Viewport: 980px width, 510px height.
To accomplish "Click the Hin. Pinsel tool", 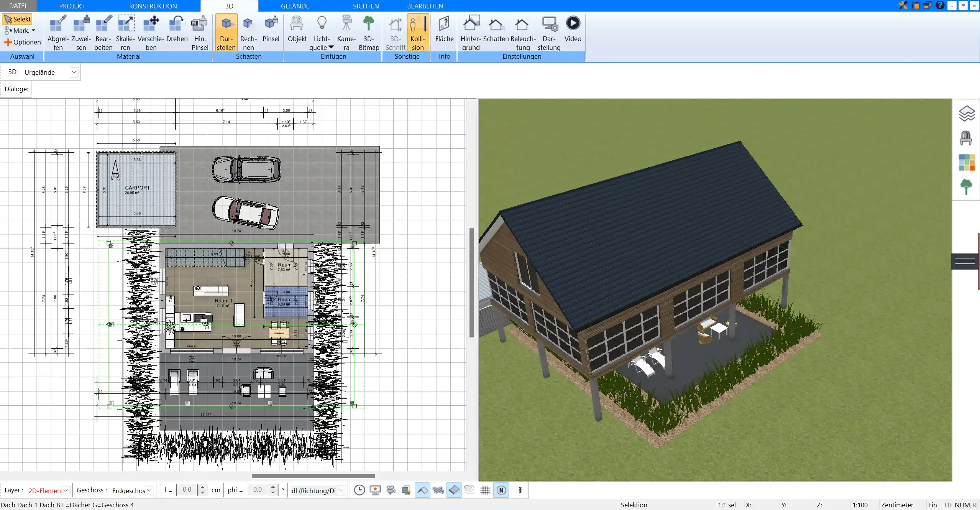I will [x=200, y=33].
